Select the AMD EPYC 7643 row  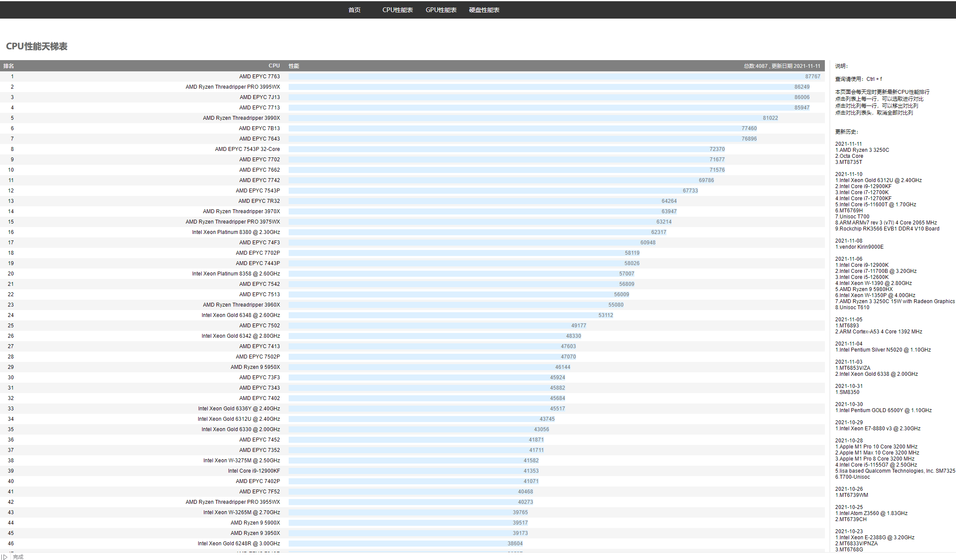[x=412, y=139]
